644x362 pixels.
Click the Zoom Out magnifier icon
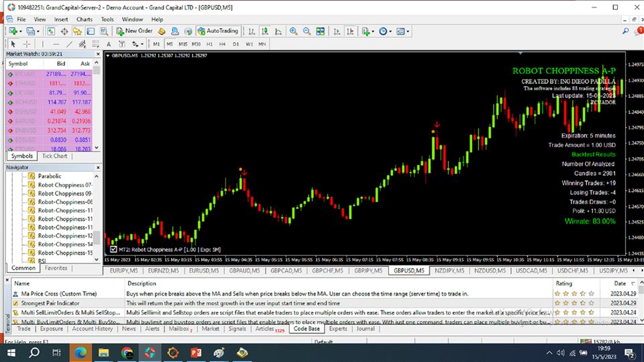(307, 32)
